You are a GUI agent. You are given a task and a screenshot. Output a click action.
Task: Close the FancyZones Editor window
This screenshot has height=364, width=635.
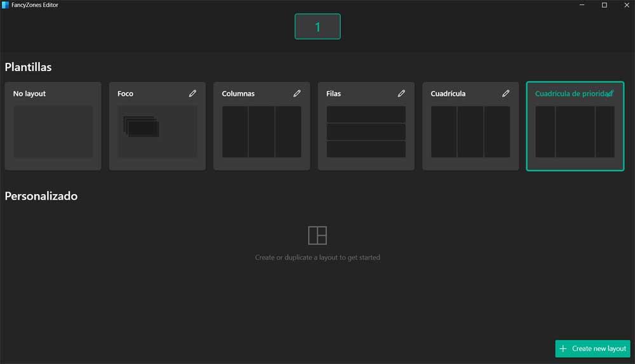coord(627,5)
